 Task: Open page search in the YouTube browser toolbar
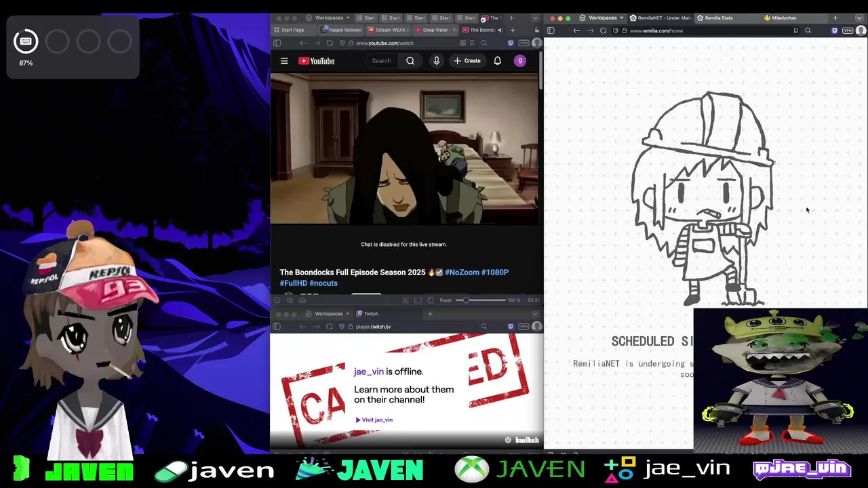(484, 43)
